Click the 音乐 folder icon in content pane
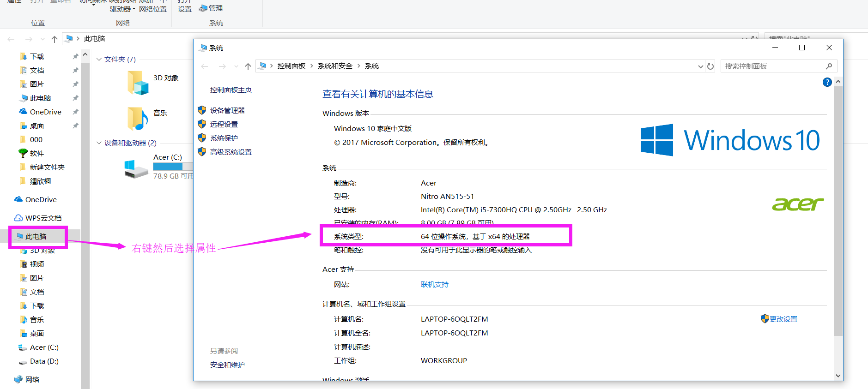This screenshot has width=868, height=389. click(138, 118)
